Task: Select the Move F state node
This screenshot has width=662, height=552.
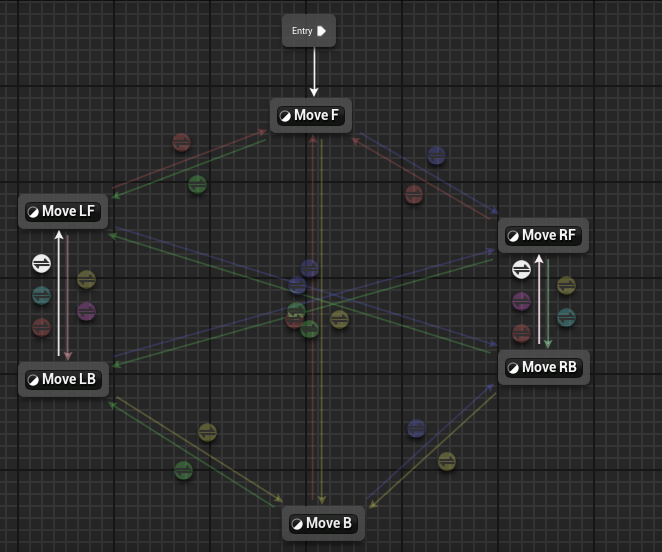Action: point(311,115)
